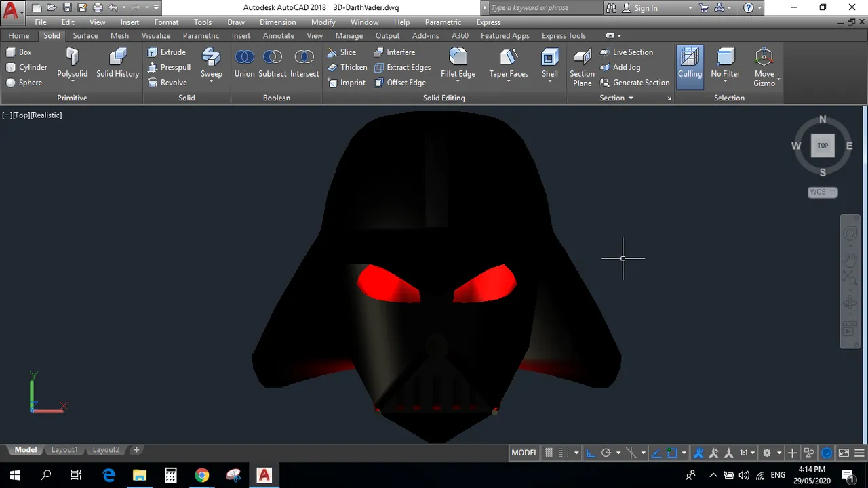Screen dimensions: 868x488
Task: Open the WCS coordinate system dropdown
Action: pos(823,192)
